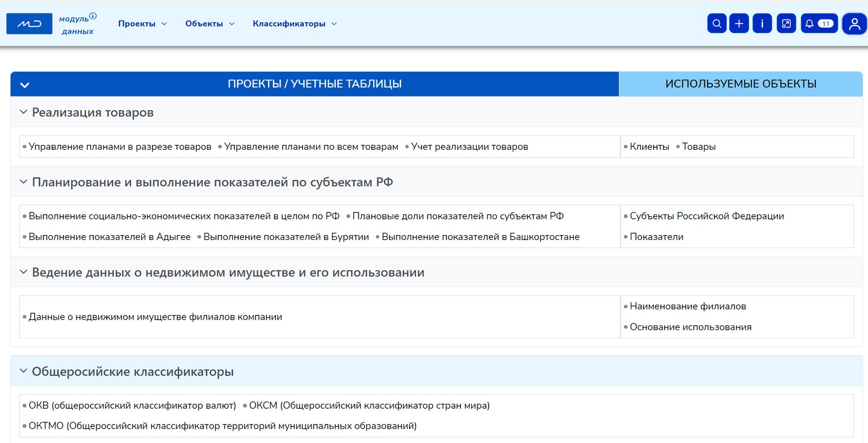
Task: Collapse all via chevron in blue header
Action: pos(24,85)
